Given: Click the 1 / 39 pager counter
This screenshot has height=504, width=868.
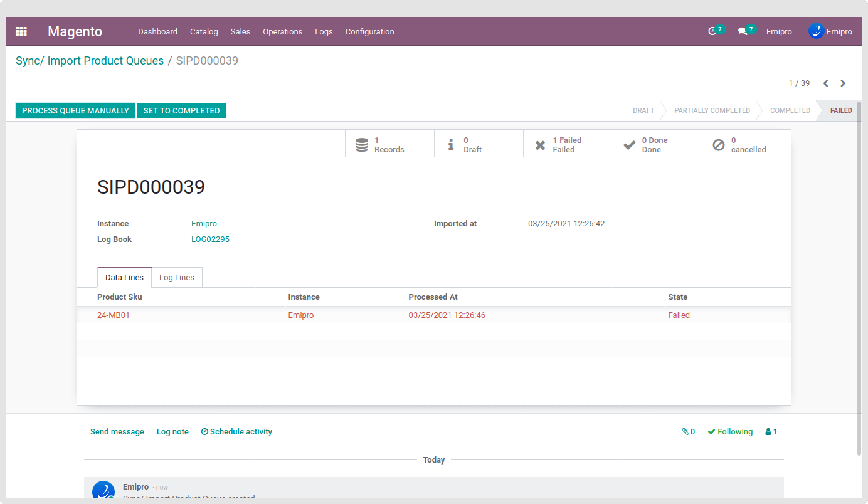Looking at the screenshot, I should (799, 83).
